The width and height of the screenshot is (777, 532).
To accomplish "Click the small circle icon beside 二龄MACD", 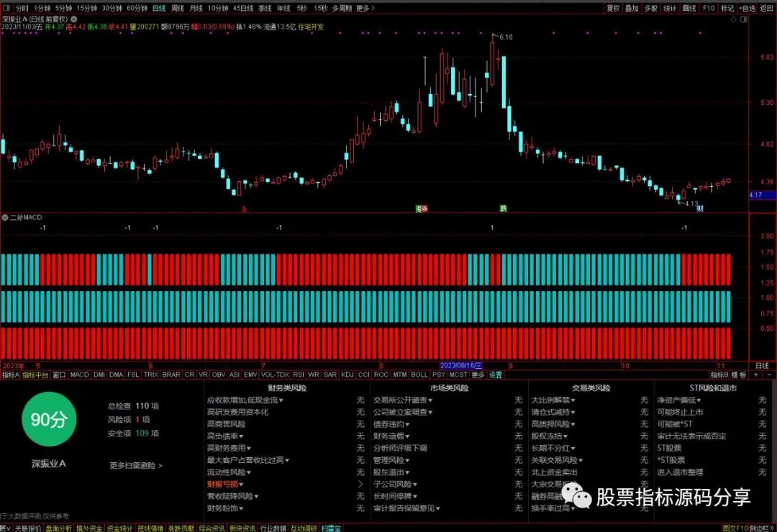I will click(5, 217).
